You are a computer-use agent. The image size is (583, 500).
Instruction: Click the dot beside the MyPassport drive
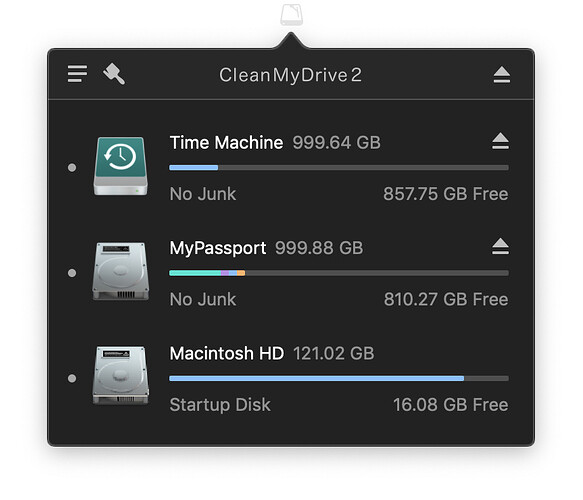(x=72, y=273)
